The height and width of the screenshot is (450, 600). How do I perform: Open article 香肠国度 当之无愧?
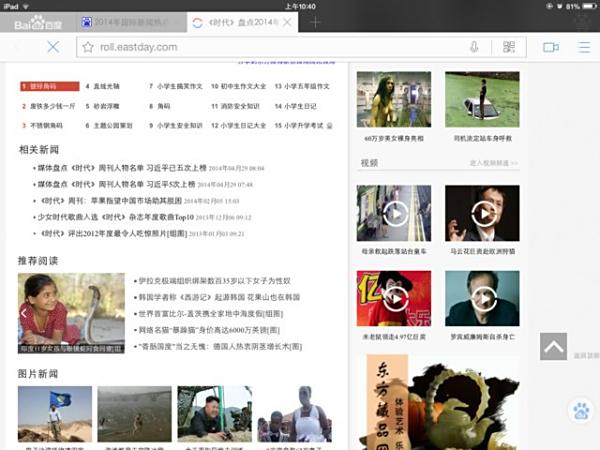click(220, 347)
